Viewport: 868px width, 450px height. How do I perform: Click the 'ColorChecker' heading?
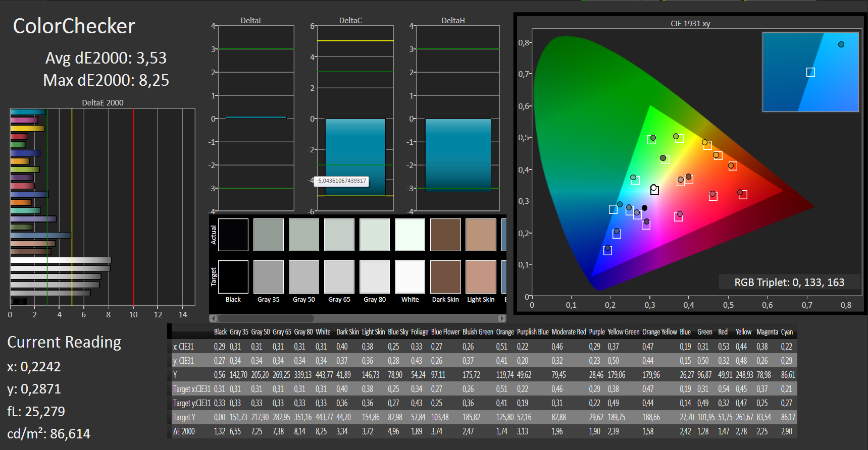click(x=74, y=26)
